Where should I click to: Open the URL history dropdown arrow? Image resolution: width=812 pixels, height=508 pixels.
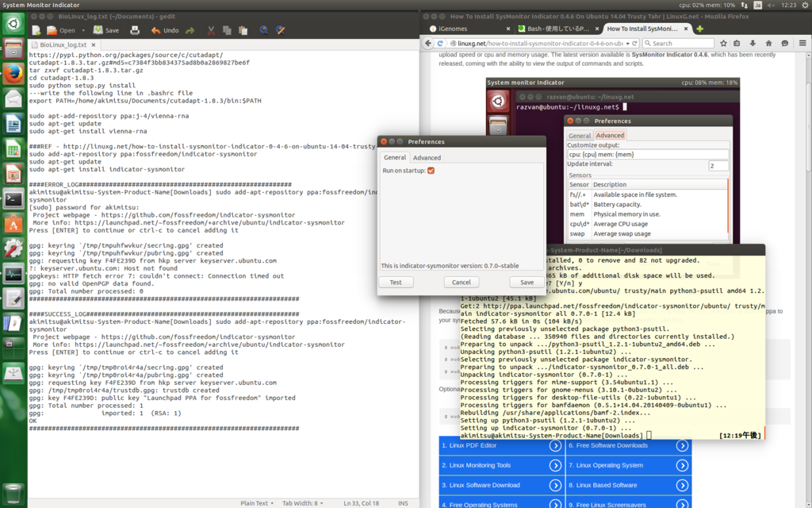[x=628, y=44]
